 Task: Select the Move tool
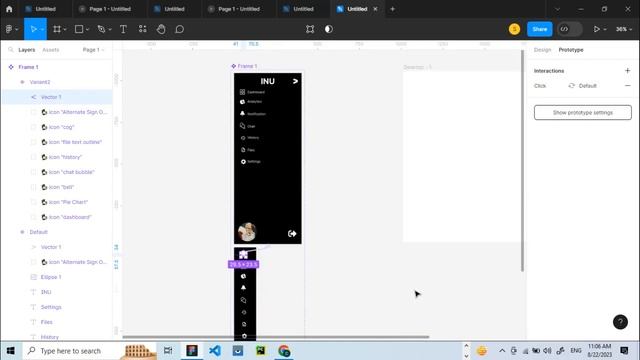[x=33, y=29]
